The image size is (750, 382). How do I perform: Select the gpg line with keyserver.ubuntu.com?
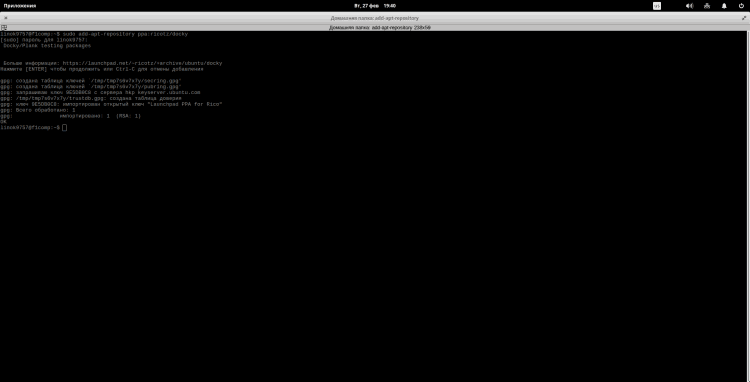point(100,92)
